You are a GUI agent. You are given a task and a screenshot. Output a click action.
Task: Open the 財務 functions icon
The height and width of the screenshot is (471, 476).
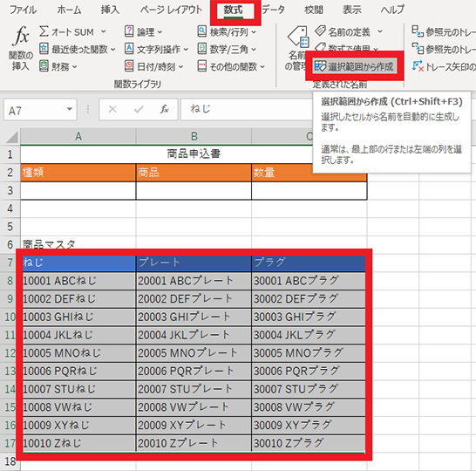(x=44, y=66)
